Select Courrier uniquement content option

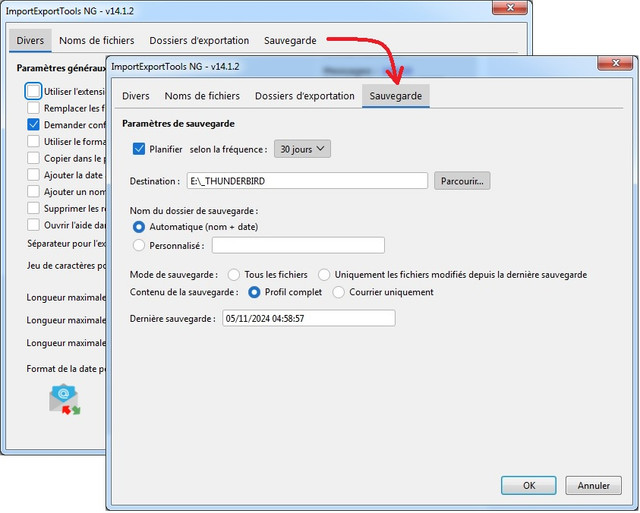click(x=338, y=292)
